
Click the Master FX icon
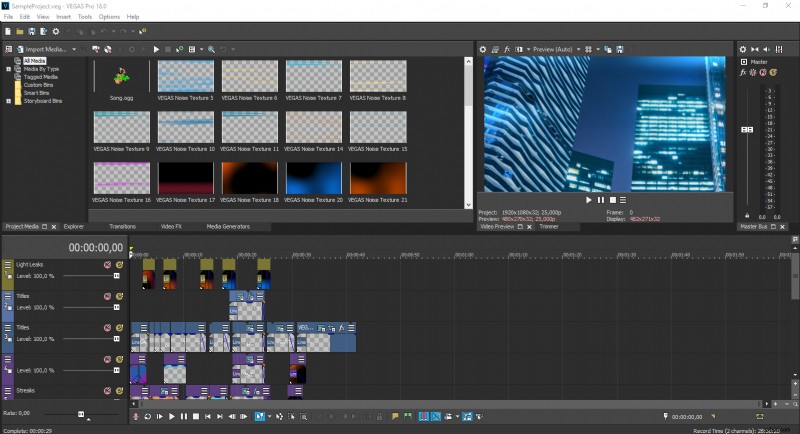(743, 72)
